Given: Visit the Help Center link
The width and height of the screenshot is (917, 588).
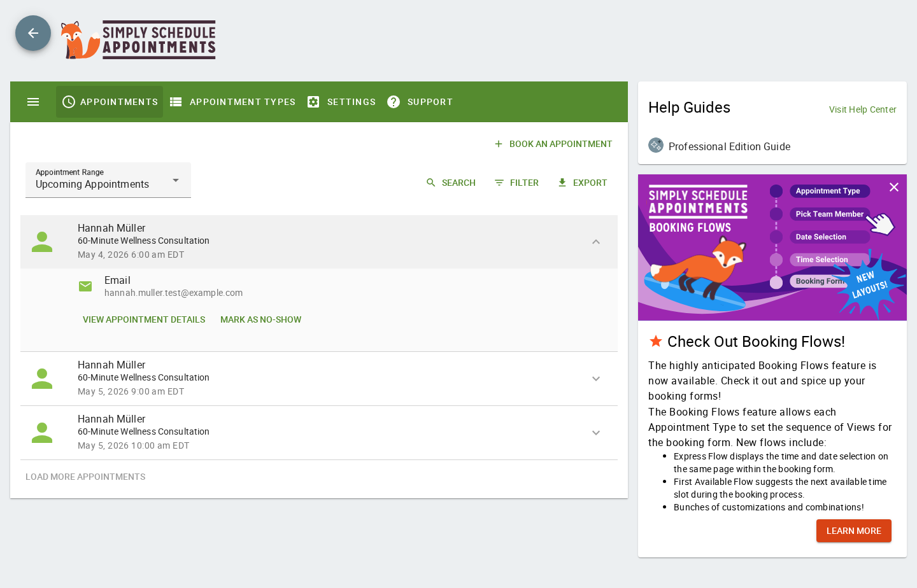Looking at the screenshot, I should tap(862, 109).
